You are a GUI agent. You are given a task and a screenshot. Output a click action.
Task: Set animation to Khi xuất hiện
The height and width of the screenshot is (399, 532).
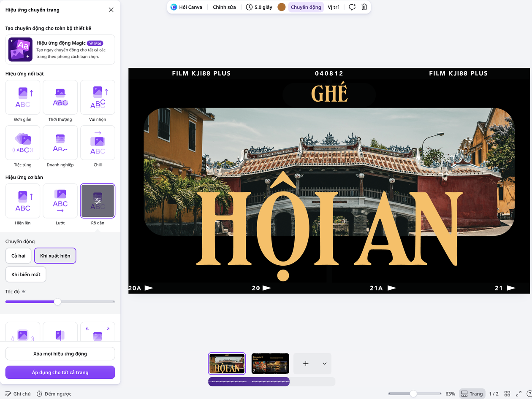(55, 256)
